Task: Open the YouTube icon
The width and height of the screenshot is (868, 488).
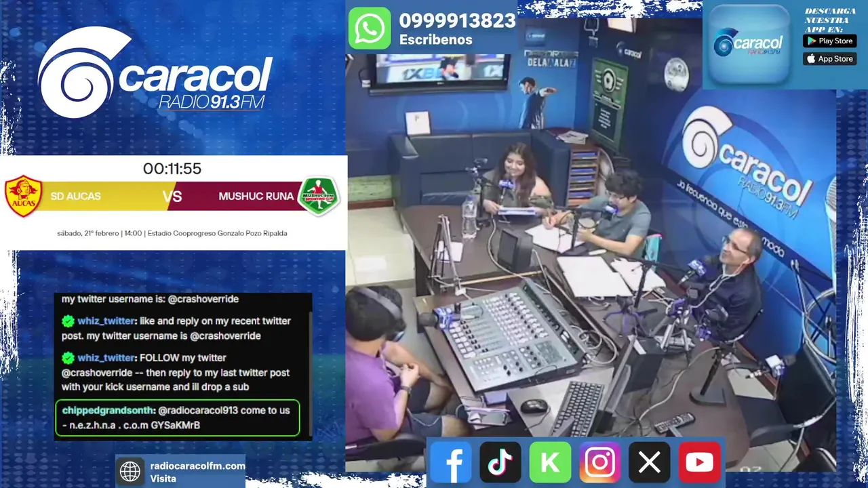Action: 699,462
